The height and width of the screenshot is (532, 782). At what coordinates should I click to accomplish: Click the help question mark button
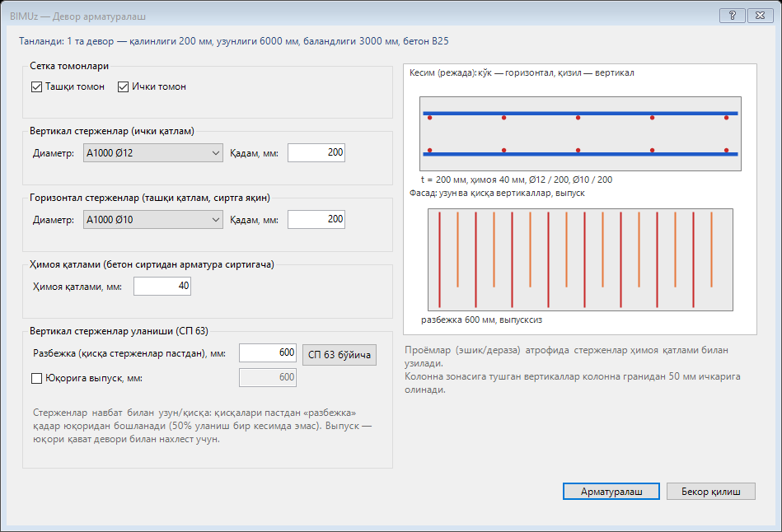[732, 16]
